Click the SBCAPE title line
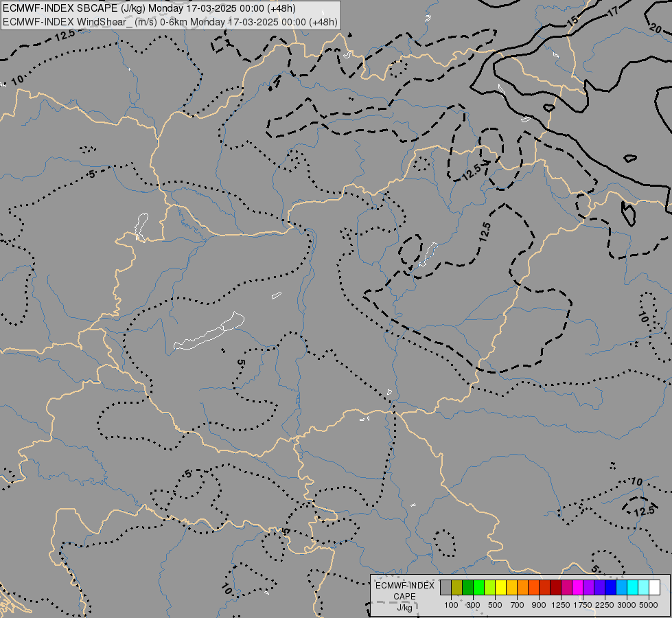Viewport: 672px width, 618px height. (x=149, y=8)
